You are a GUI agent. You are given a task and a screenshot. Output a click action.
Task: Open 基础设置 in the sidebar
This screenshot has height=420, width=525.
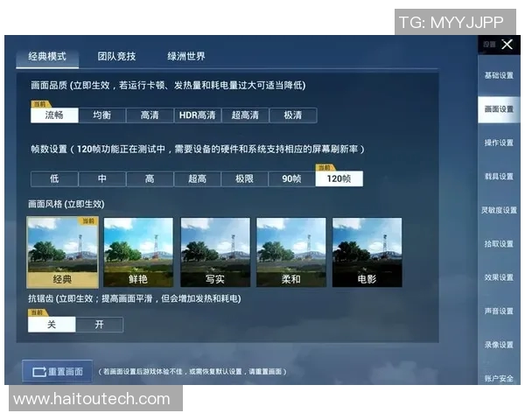(499, 75)
